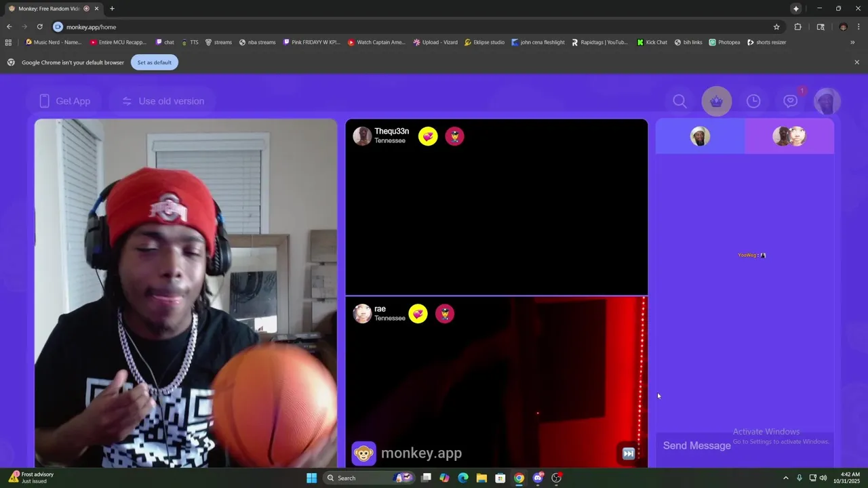Click the Gemini sparkle icon in title bar
The height and width of the screenshot is (488, 868).
pos(796,8)
